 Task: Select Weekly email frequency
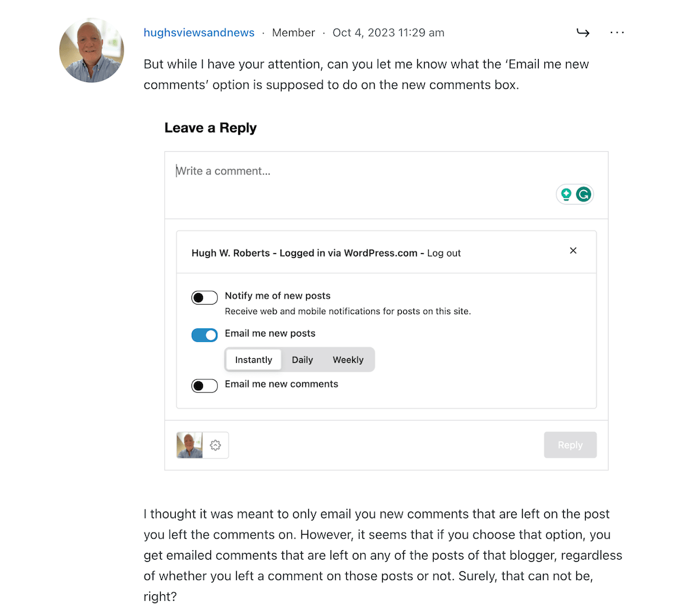[347, 360]
